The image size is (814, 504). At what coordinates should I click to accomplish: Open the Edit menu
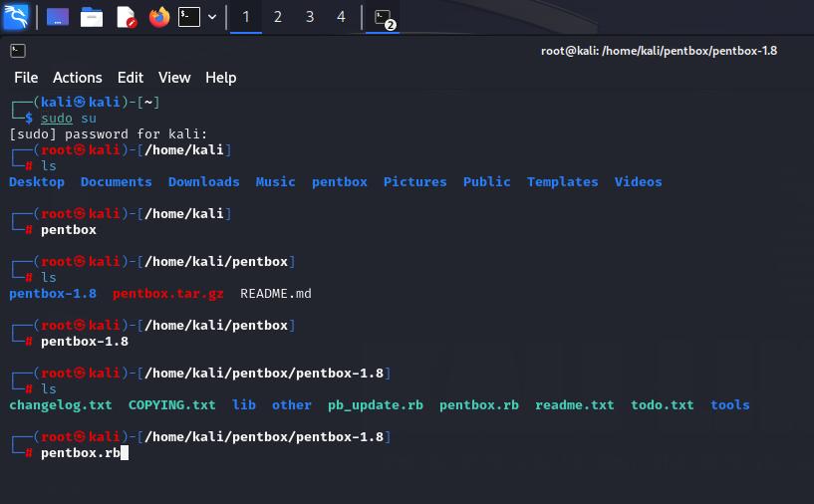pos(131,78)
